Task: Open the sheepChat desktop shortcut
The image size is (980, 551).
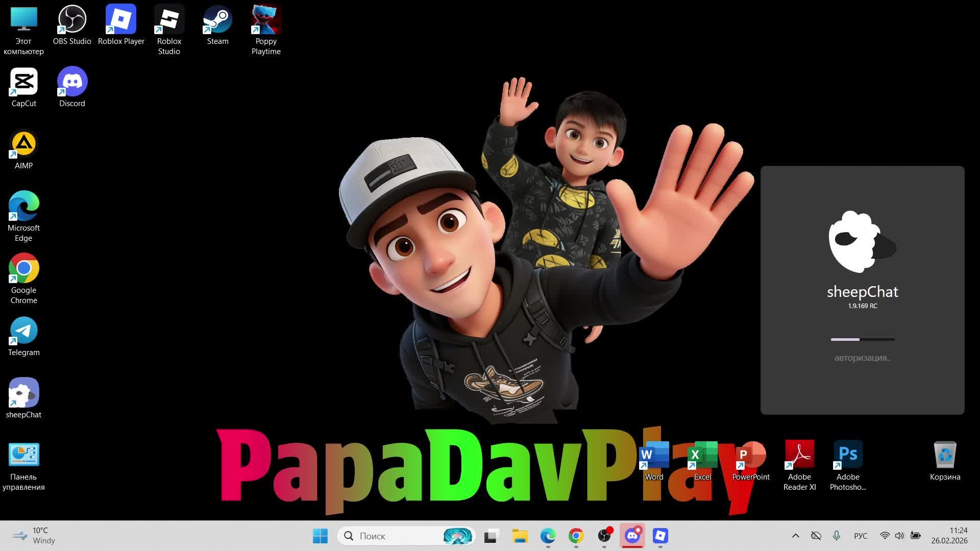Action: click(23, 394)
